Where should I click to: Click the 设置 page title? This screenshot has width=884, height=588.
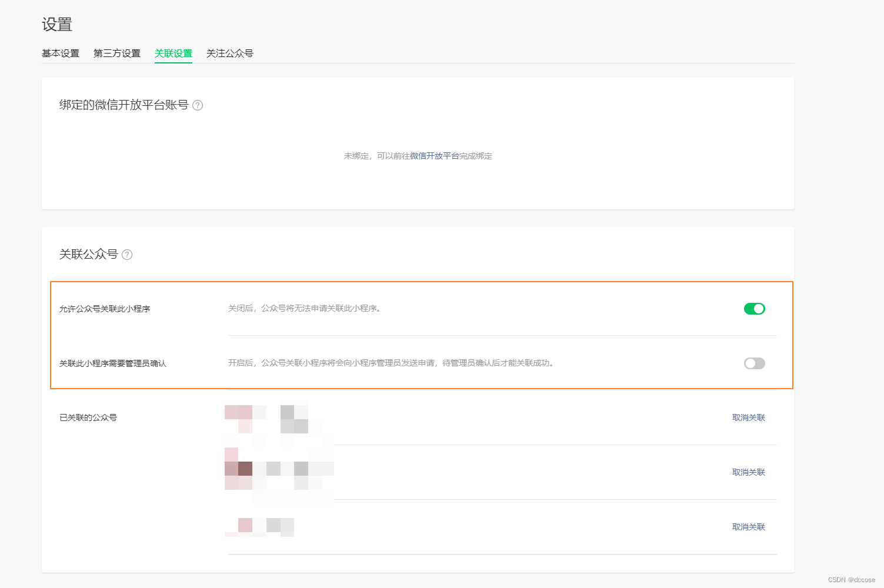pos(57,25)
